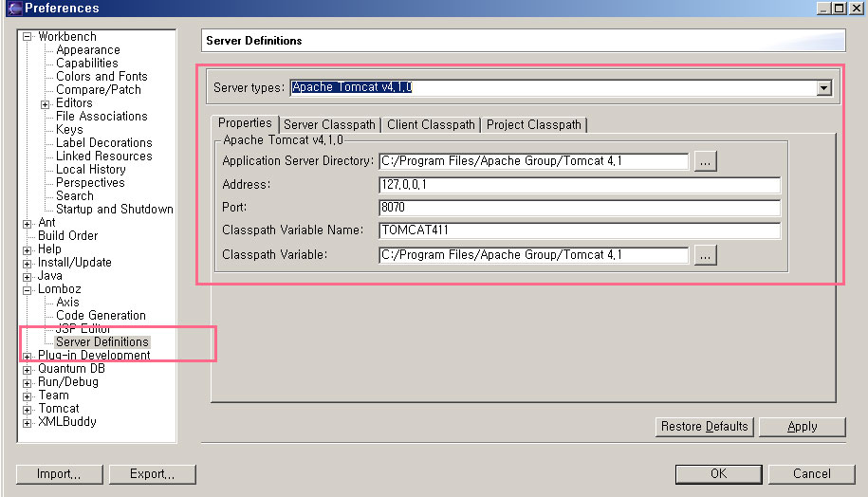This screenshot has width=868, height=497.
Task: Select Compare/Patch in the tree
Action: (99, 90)
